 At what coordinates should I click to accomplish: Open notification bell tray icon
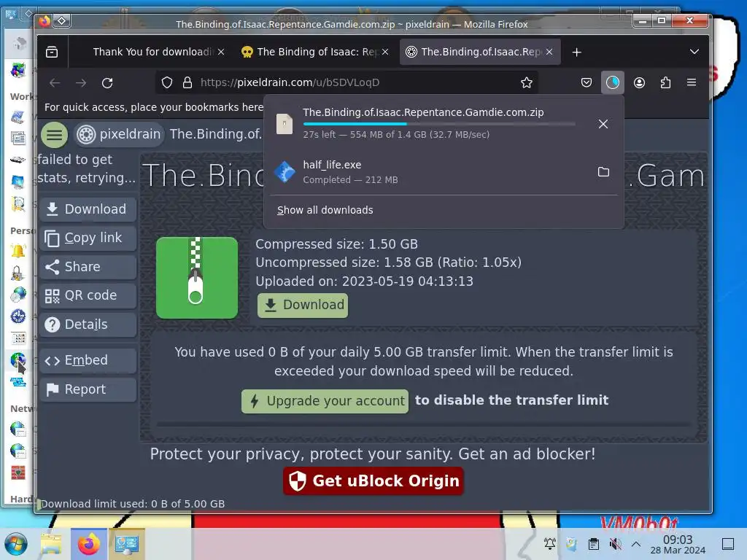click(x=550, y=543)
